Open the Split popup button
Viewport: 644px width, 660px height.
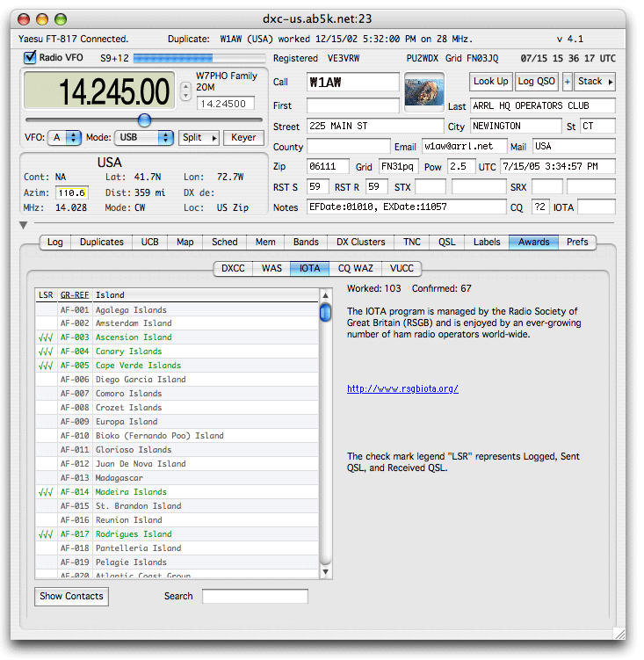pyautogui.click(x=199, y=138)
